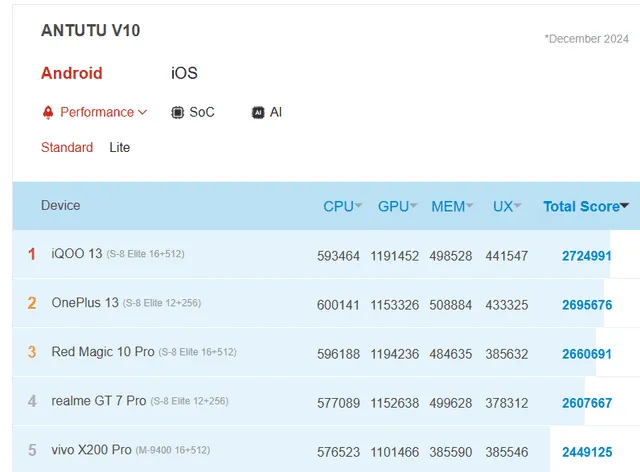Click OnePlus 13 UX score 433325
The image size is (640, 472).
507,305
